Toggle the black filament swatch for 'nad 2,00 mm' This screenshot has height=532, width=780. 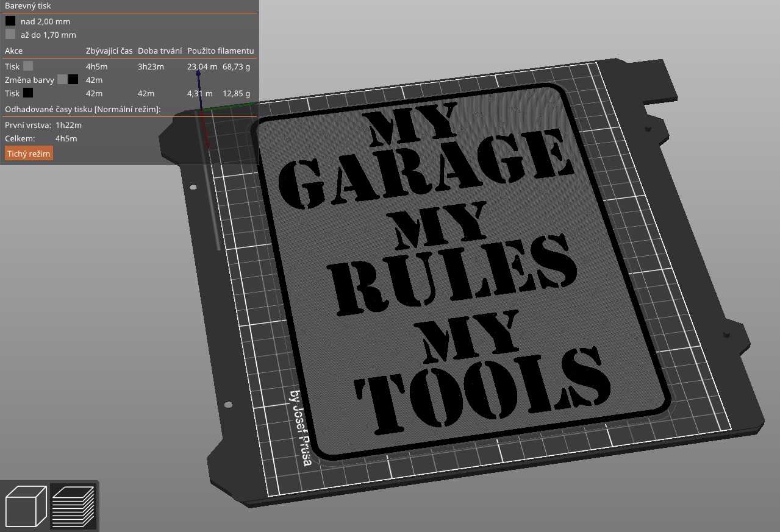10,21
